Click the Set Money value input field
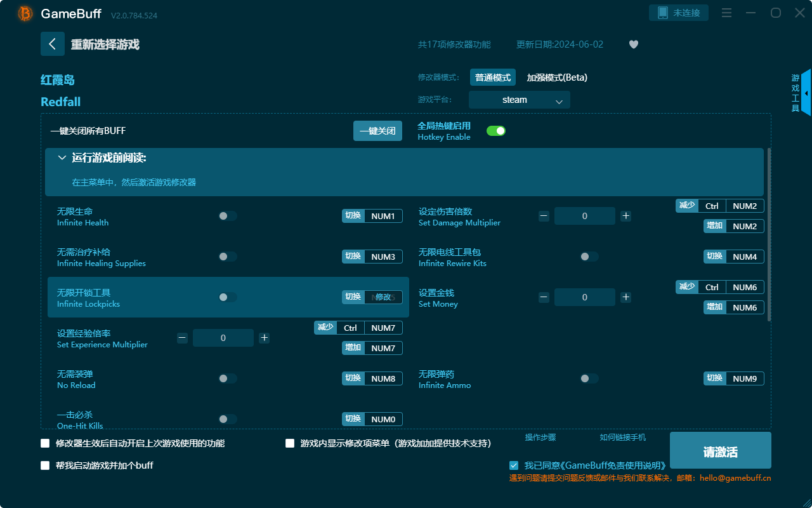Image resolution: width=812 pixels, height=508 pixels. coord(584,297)
